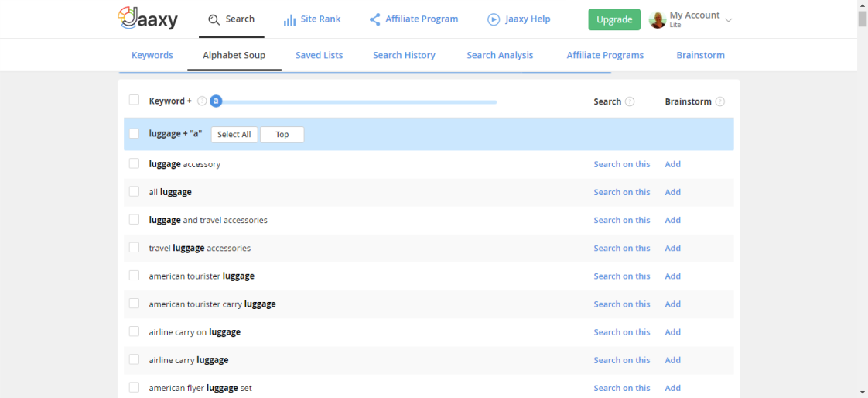The image size is (868, 398).
Task: Check the luggage + "a" group checkbox
Action: (134, 133)
